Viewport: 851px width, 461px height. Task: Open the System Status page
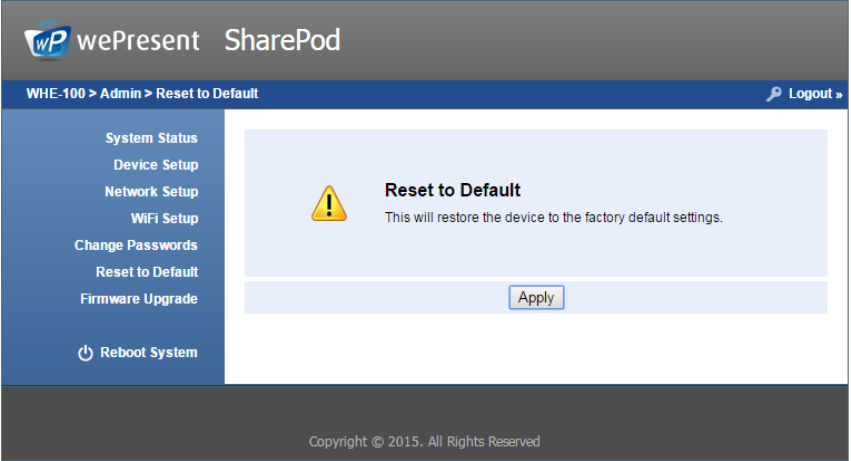click(151, 138)
